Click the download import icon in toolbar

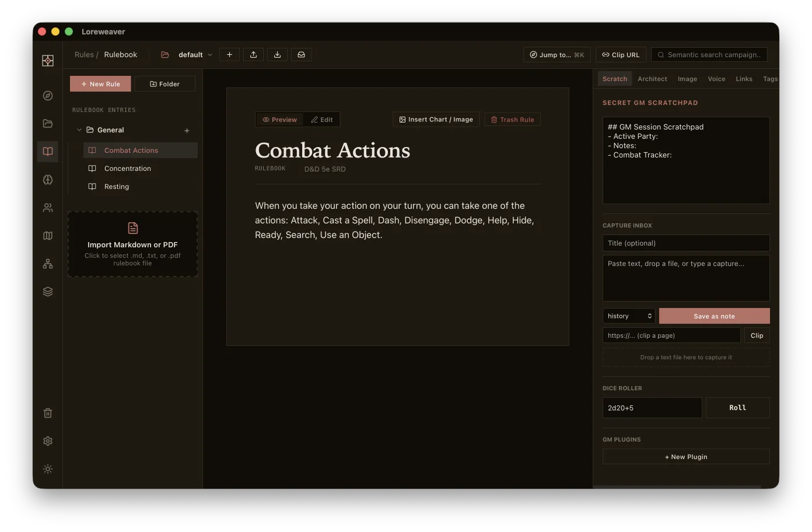[277, 55]
